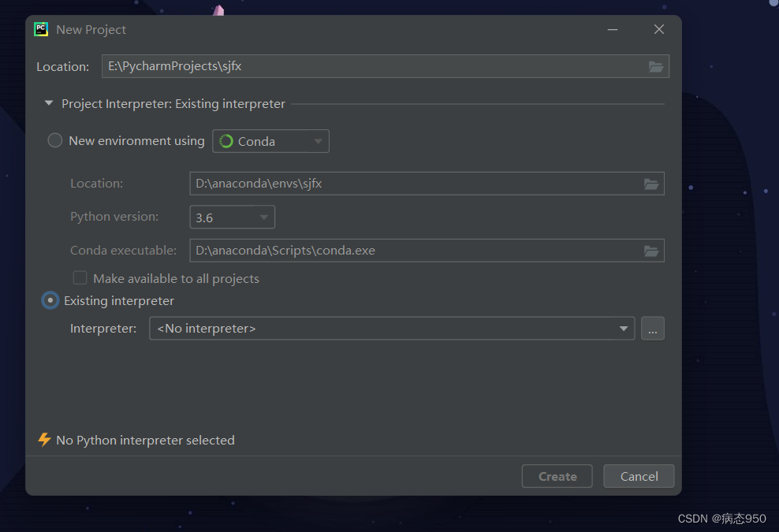Image resolution: width=779 pixels, height=532 pixels.
Task: Click the Project Interpreter: Existing interpreter heading
Action: (173, 104)
